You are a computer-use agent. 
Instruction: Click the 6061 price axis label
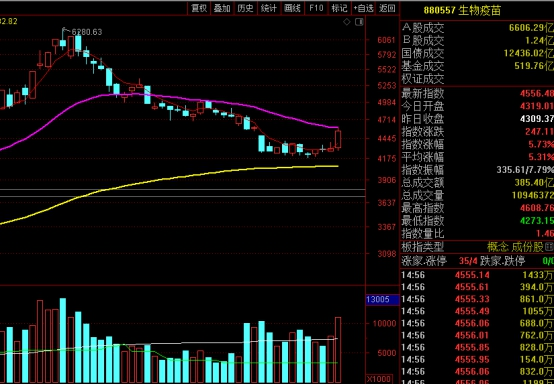click(386, 40)
